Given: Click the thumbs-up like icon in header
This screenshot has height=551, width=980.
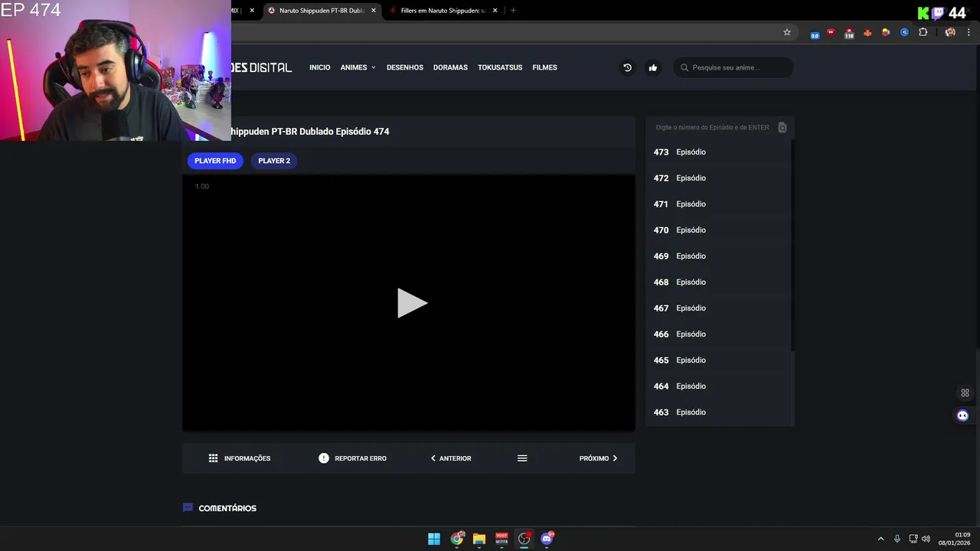Looking at the screenshot, I should tap(653, 67).
